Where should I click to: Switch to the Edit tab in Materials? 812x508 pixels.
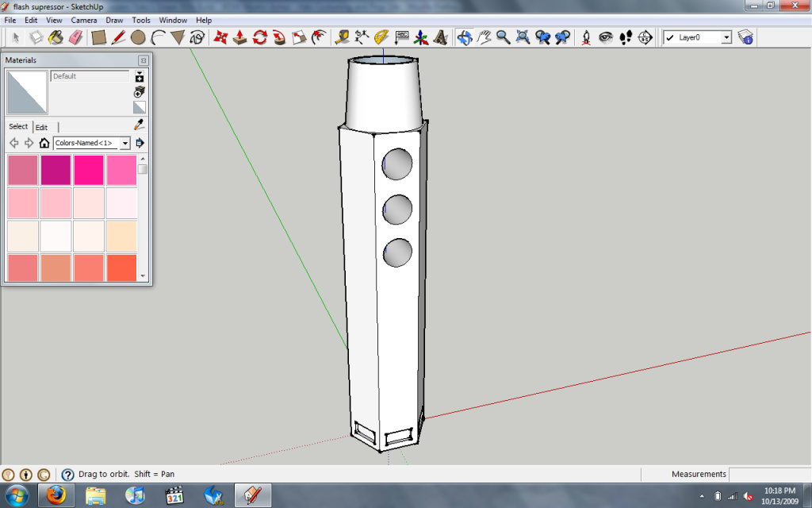pos(41,127)
